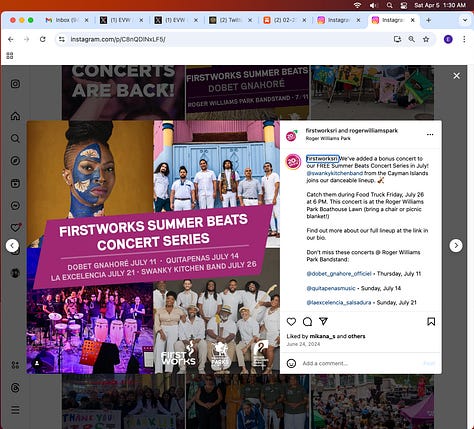Click the Instagram logo in sidebar
The image size is (474, 429).
click(x=15, y=84)
